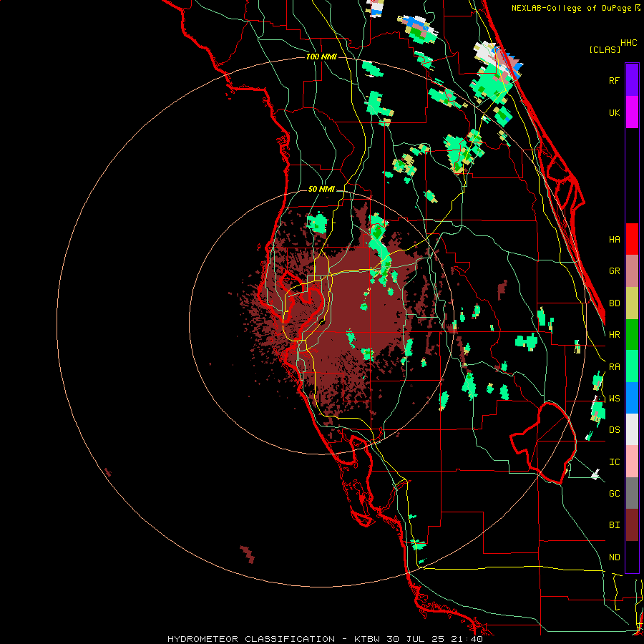
Task: Click the HHC product label
Action: point(629,43)
